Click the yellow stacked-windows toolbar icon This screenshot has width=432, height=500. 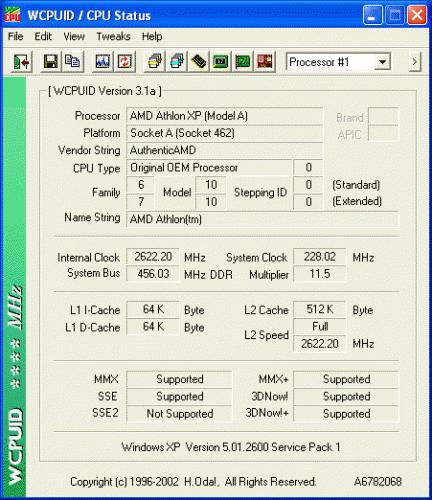click(154, 62)
